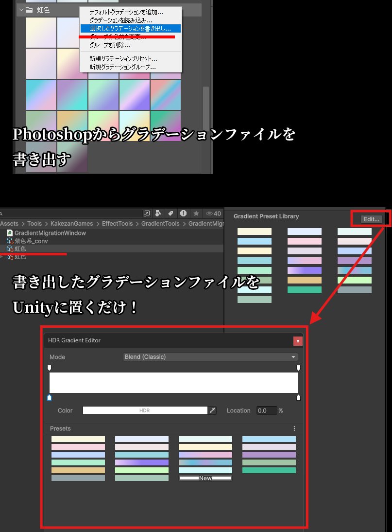Select 選択したグラデーションを書き出し… menu entry

coord(131,29)
